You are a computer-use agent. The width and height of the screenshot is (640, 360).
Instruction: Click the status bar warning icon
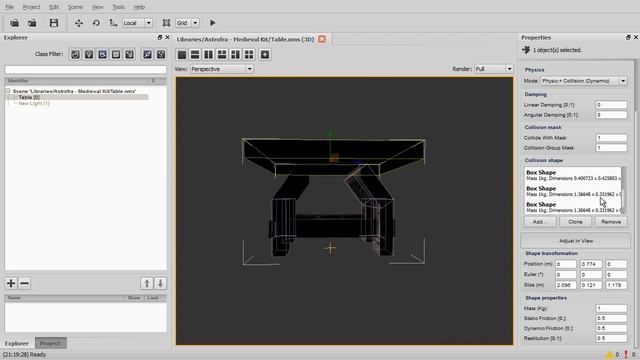pos(609,355)
